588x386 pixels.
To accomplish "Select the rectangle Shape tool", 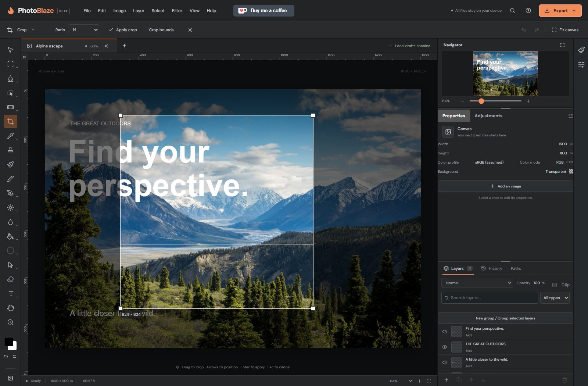I will click(10, 250).
